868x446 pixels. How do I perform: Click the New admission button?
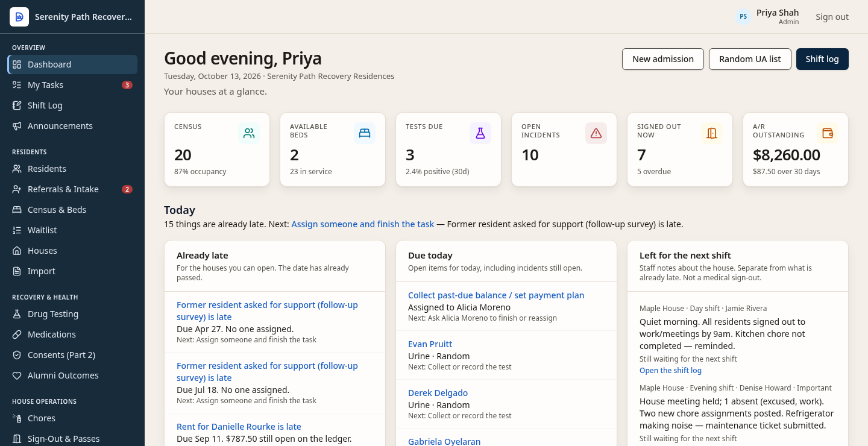tap(663, 59)
